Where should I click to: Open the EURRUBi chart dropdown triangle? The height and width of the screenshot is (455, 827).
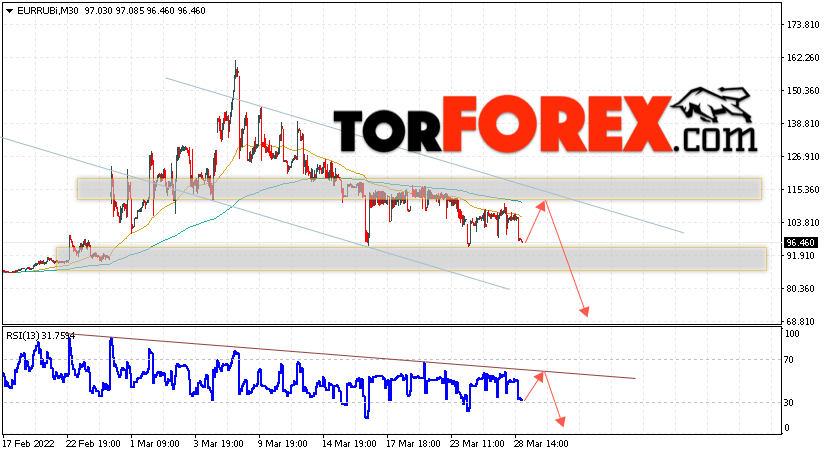click(x=9, y=11)
